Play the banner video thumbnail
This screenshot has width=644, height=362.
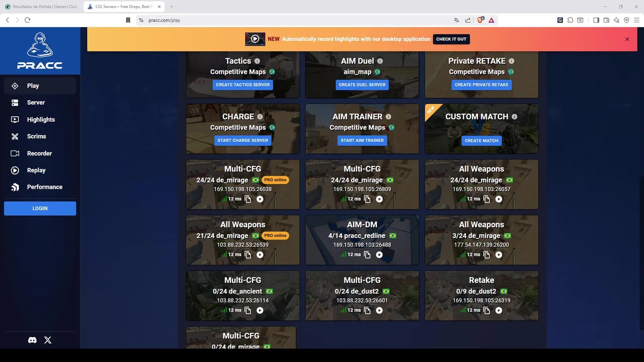pyautogui.click(x=255, y=39)
